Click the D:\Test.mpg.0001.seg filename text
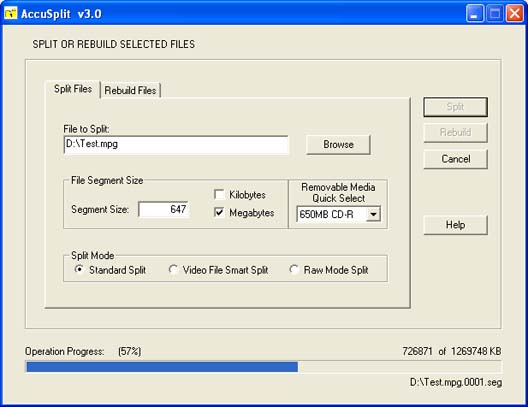Viewport: 528px width, 407px height. pyautogui.click(x=456, y=382)
